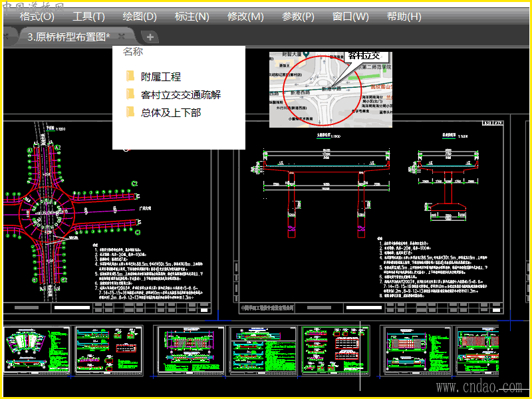Select the 附属工程 folder

click(x=161, y=76)
